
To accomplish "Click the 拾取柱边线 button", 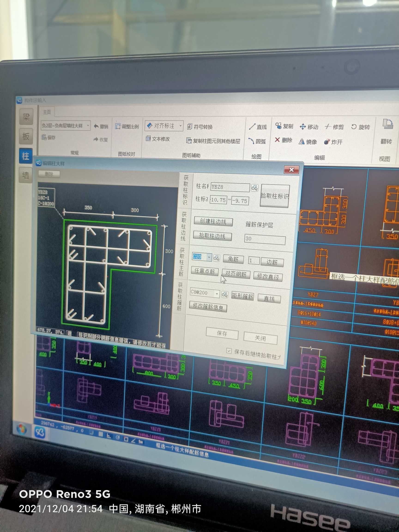I will click(x=212, y=236).
